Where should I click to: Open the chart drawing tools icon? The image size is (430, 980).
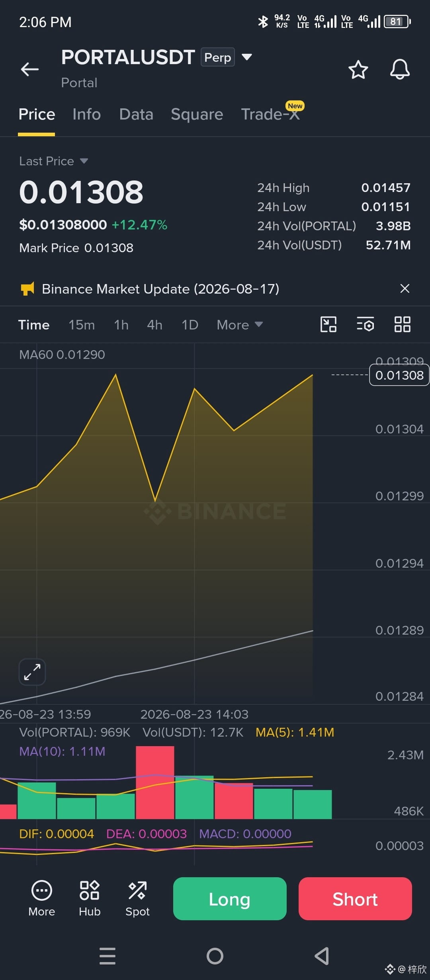tap(328, 324)
